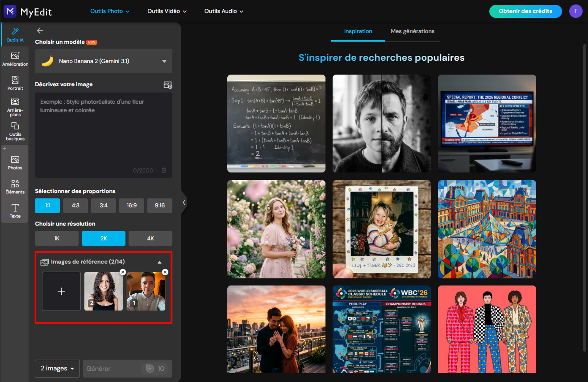The height and width of the screenshot is (382, 588).
Task: Clear the prompt with the trash icon
Action: pyautogui.click(x=164, y=170)
